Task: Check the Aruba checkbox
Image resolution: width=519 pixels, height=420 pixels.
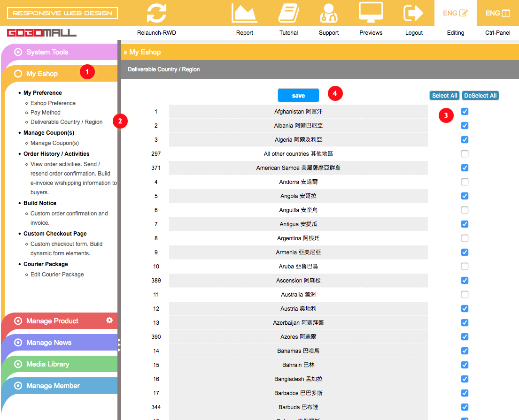Action: pyautogui.click(x=465, y=266)
